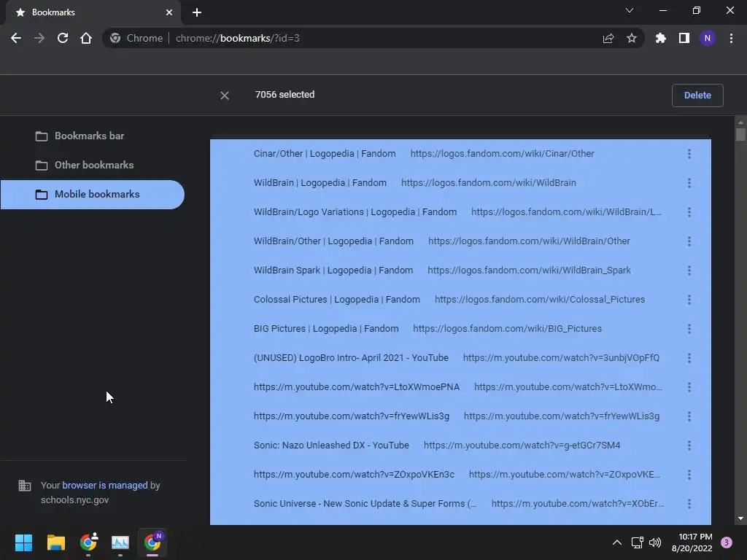Viewport: 747px width, 560px height.
Task: Open more actions for WildBrain/Logo Variations bookmark
Action: (689, 212)
